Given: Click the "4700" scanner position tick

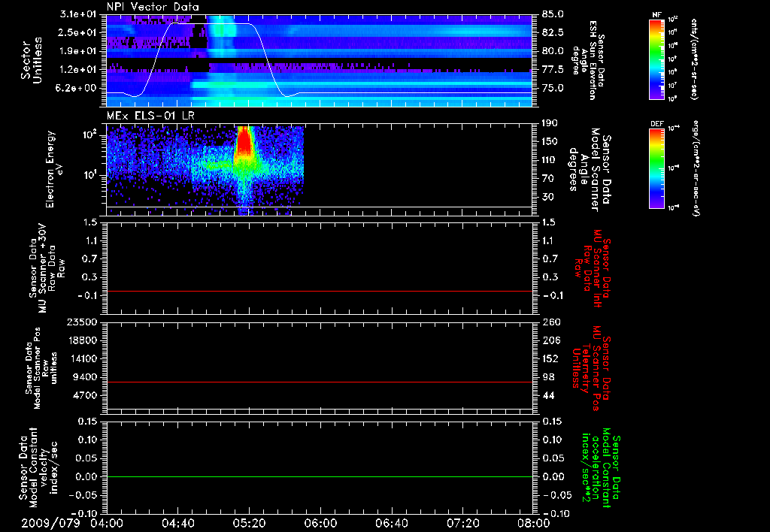Looking at the screenshot, I should [x=85, y=395].
